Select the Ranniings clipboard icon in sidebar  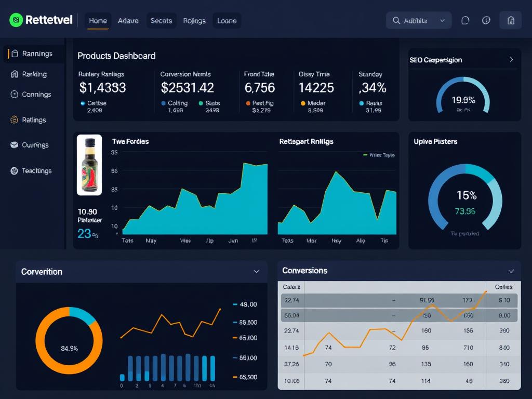tap(15, 54)
